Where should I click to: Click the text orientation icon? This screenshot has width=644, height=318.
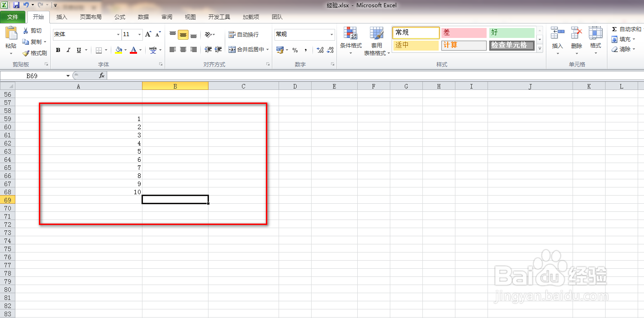[x=208, y=34]
